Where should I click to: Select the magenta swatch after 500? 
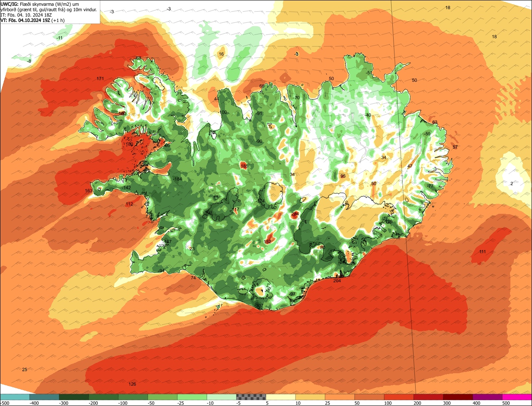(x=517, y=397)
